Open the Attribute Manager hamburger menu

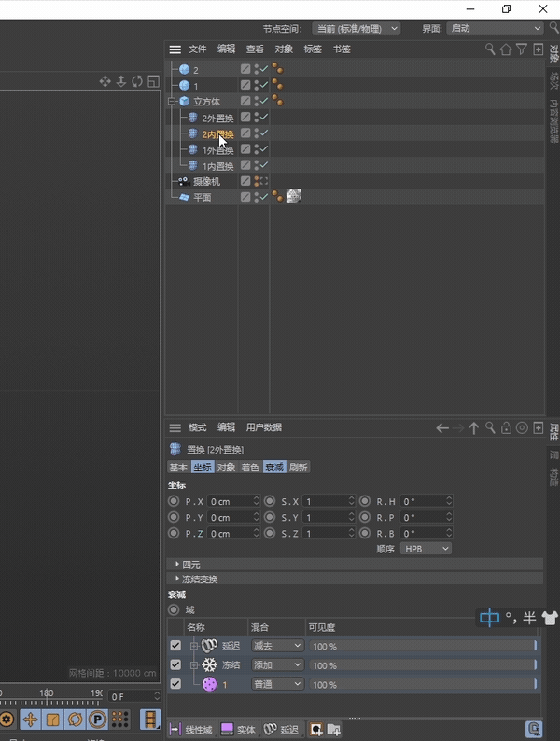(x=175, y=427)
